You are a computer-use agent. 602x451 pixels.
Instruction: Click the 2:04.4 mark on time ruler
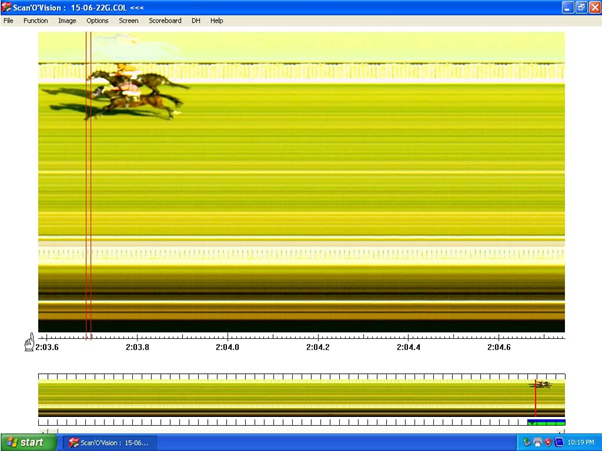(408, 347)
